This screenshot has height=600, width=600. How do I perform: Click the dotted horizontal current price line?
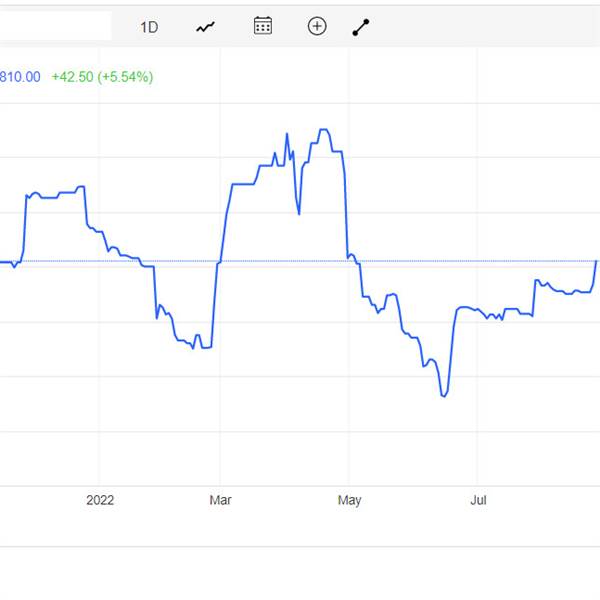[x=298, y=261]
